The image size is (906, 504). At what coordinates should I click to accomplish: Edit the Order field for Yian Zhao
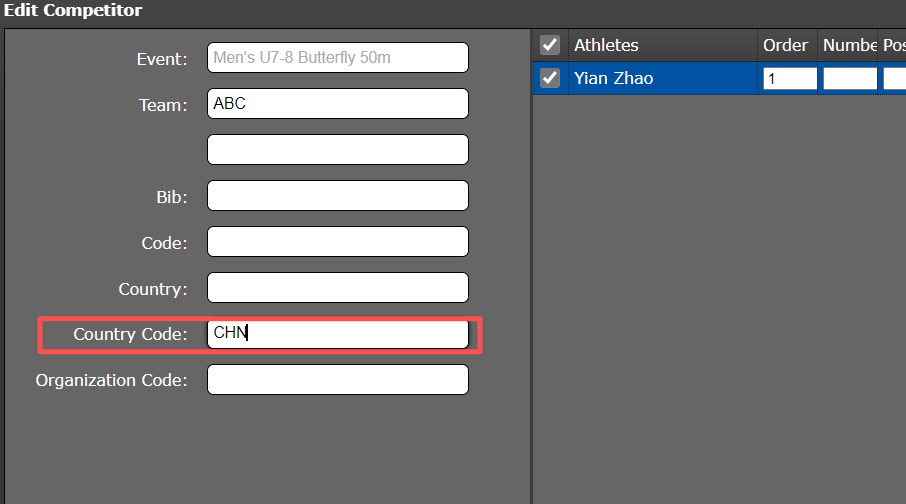click(x=790, y=79)
